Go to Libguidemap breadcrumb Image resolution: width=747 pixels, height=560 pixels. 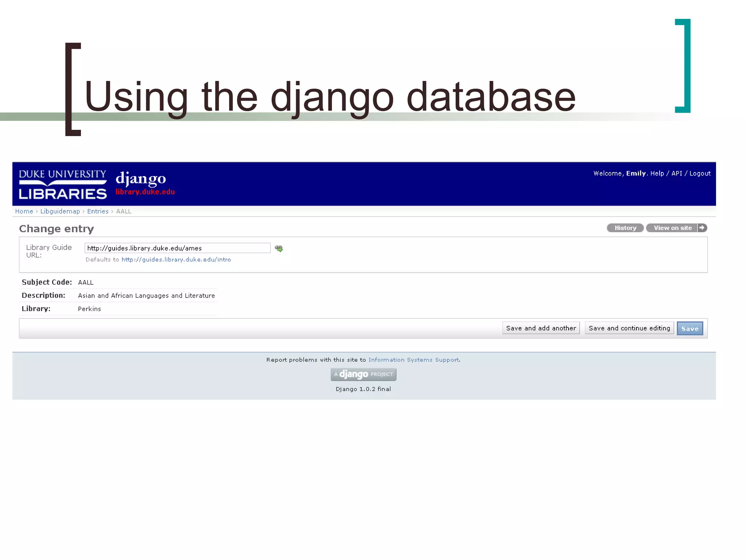60,211
